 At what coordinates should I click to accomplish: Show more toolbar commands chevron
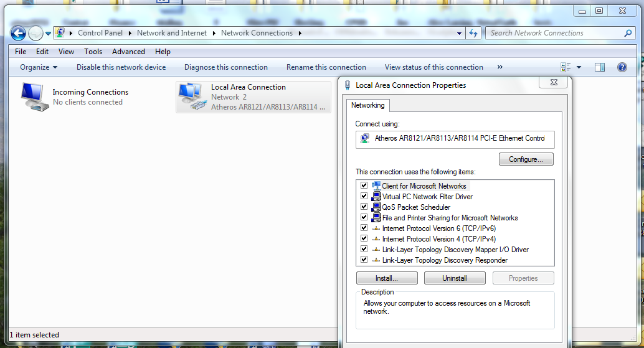click(x=500, y=67)
